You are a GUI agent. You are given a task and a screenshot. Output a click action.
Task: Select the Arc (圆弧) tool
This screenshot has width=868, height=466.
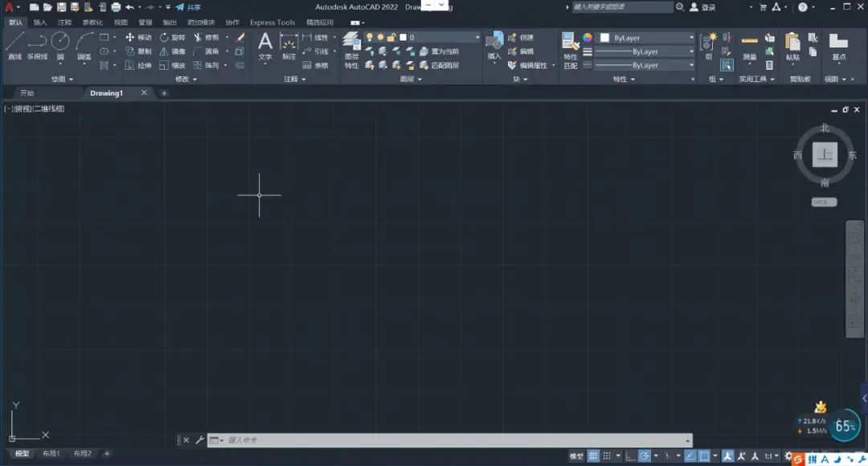[x=84, y=46]
